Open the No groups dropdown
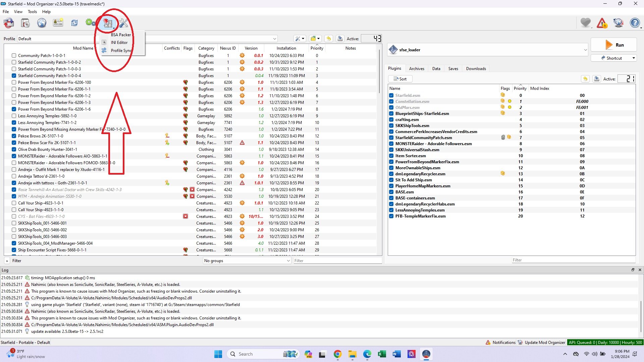 click(247, 261)
